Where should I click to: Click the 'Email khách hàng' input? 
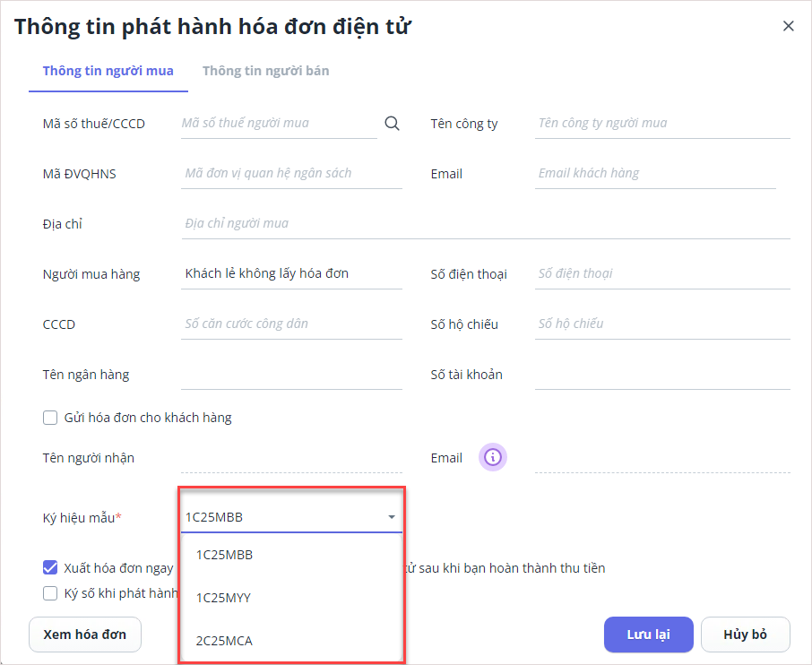[x=654, y=174]
